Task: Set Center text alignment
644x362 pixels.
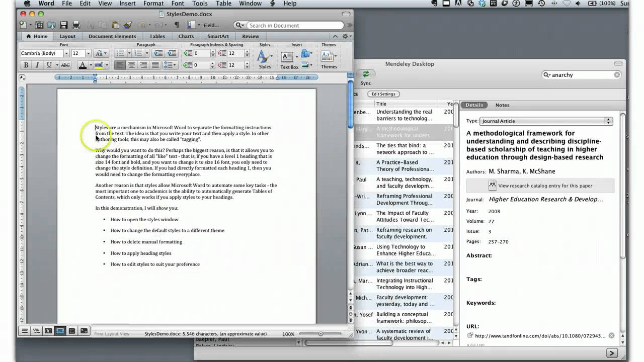Action: click(x=132, y=65)
